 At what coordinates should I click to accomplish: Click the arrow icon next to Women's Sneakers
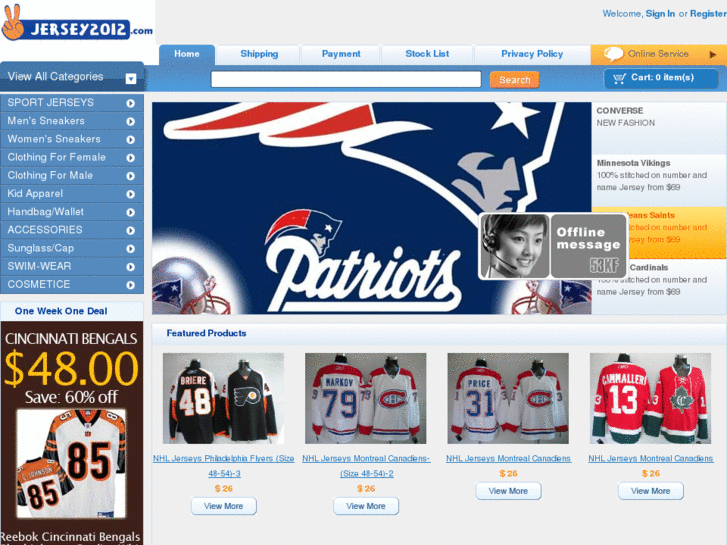131,139
